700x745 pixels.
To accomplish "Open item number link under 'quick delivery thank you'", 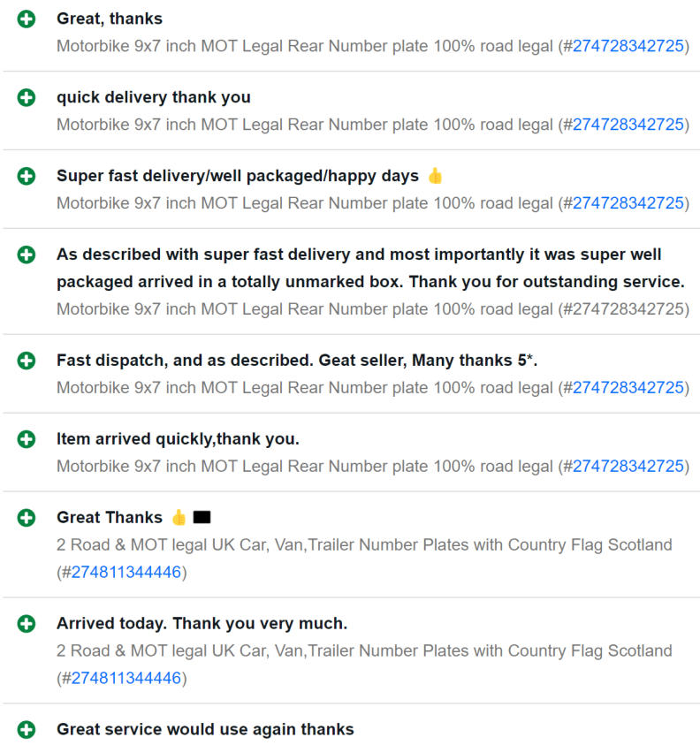I will (628, 125).
